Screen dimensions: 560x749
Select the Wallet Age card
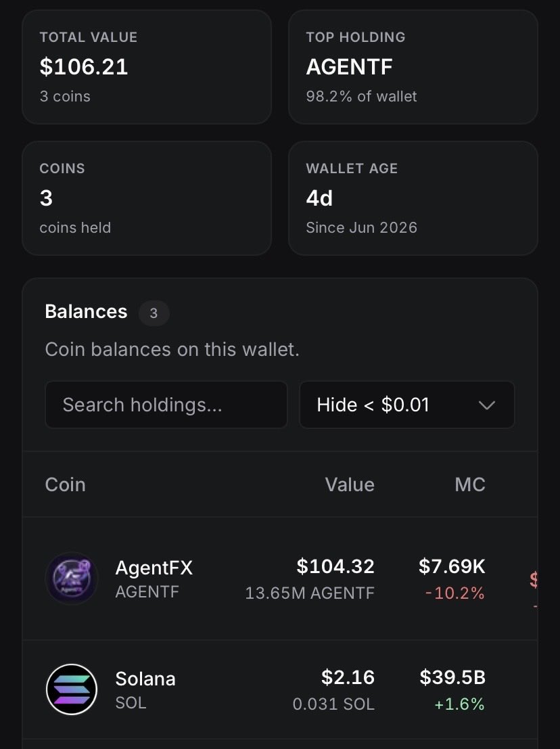[413, 198]
